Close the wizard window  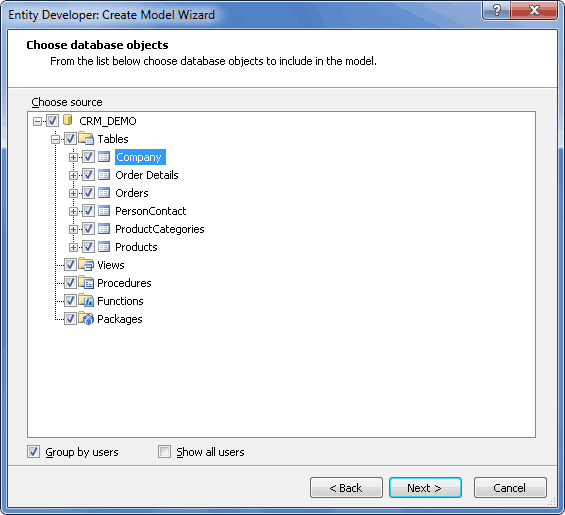pos(534,10)
